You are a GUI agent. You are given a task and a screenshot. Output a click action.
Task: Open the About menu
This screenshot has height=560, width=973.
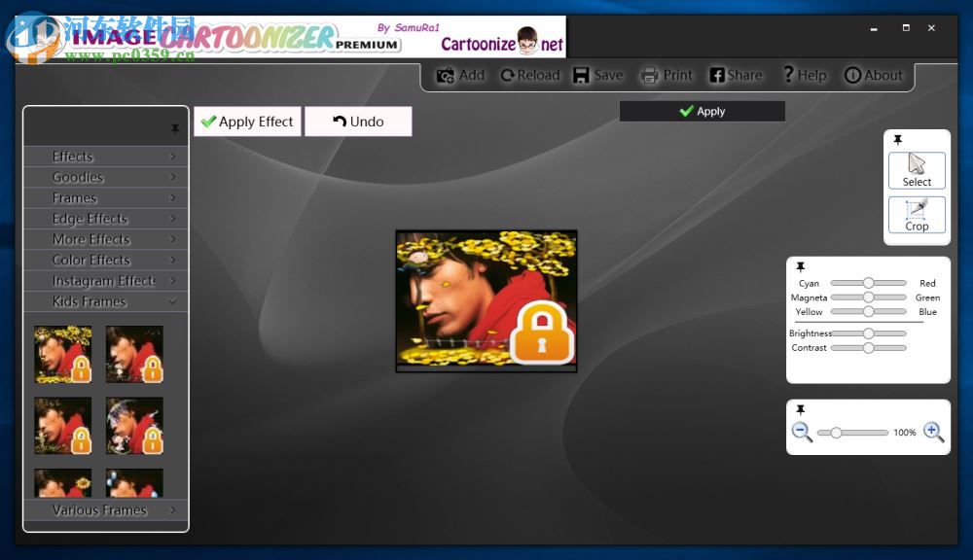[x=873, y=74]
